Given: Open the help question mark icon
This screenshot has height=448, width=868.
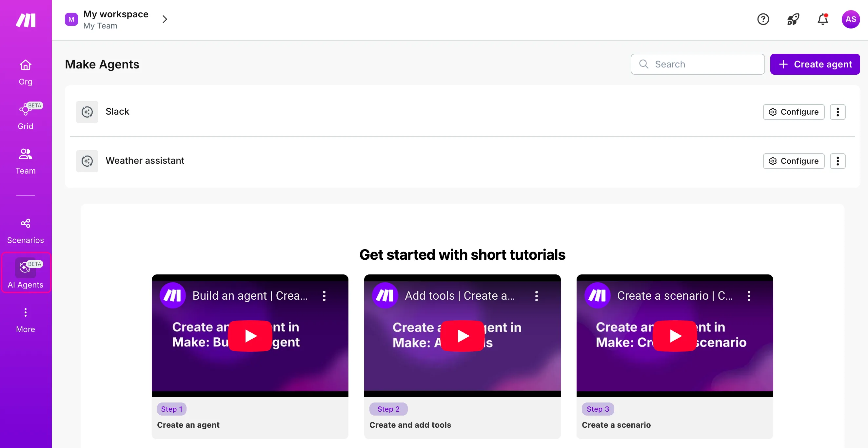Looking at the screenshot, I should 763,20.
